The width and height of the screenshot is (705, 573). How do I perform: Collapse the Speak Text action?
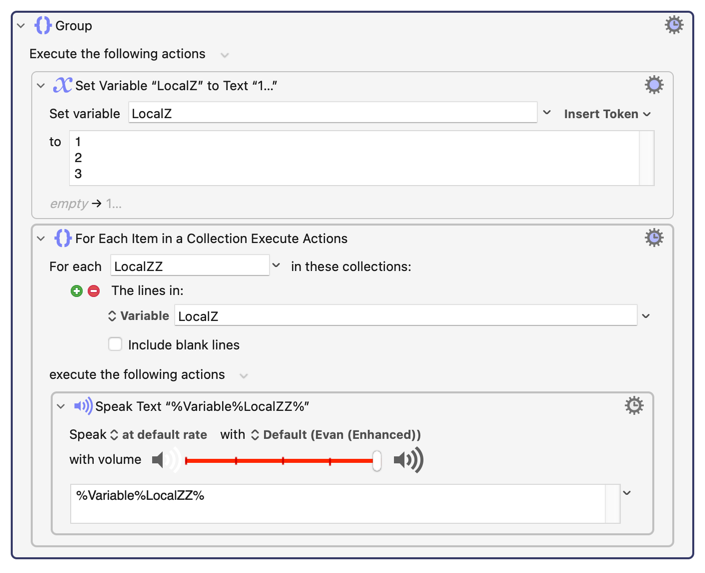coord(61,407)
